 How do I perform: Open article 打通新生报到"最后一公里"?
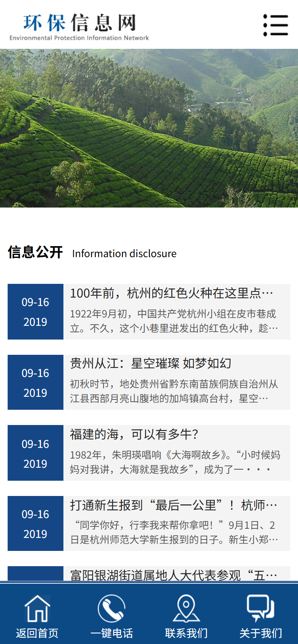[173, 505]
